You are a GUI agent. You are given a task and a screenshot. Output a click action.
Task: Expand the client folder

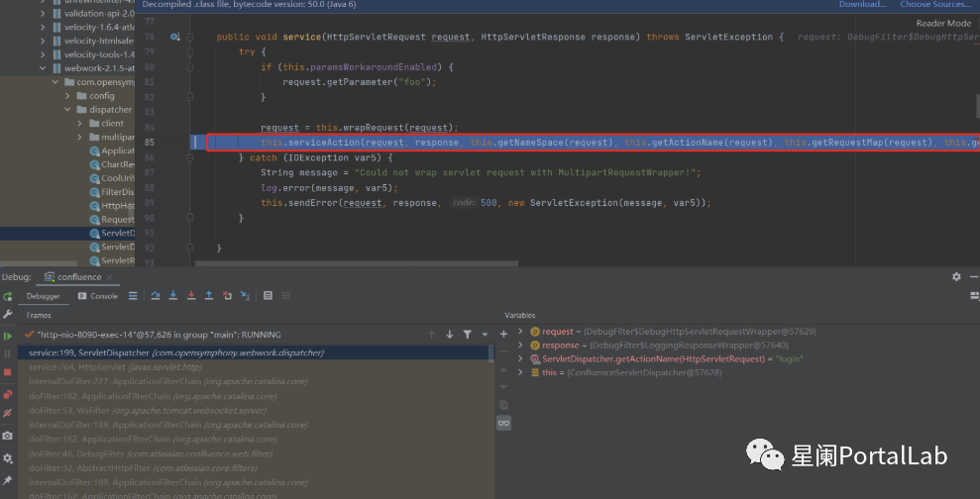(80, 123)
